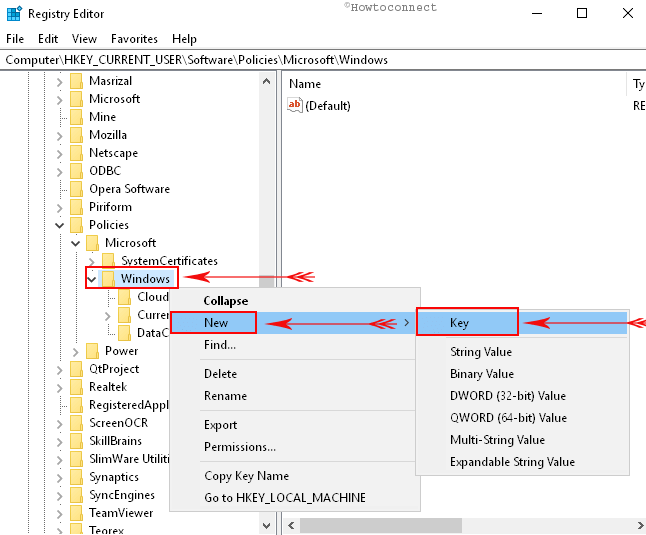
Task: Select the Realtek folder icon
Action: pyautogui.click(x=77, y=387)
